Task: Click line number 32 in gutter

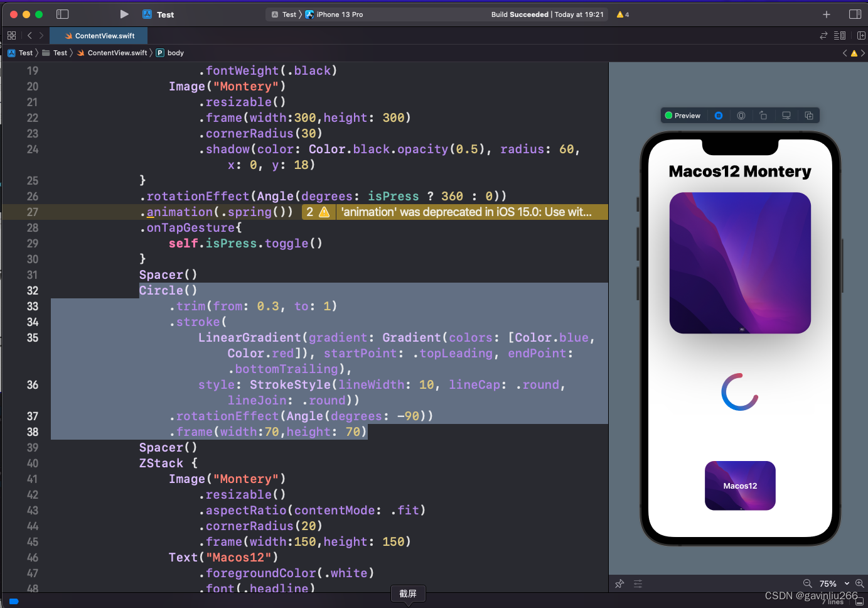Action: coord(33,290)
